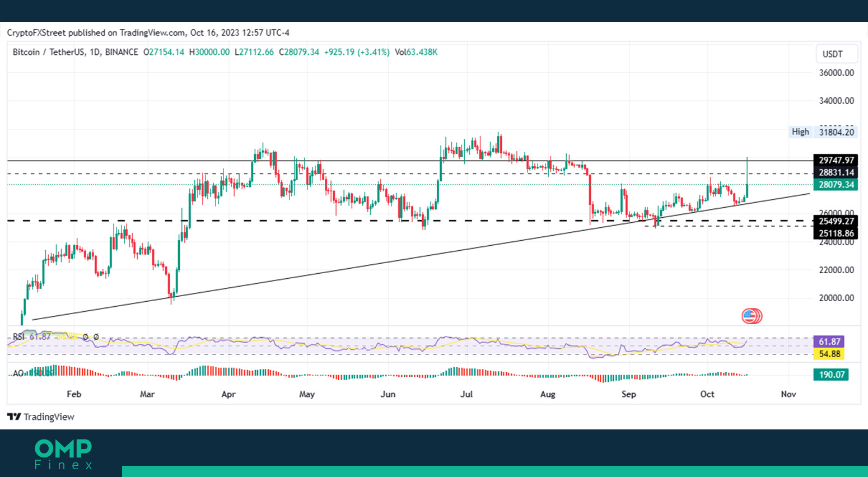Click the Jul label on time axis
This screenshot has height=477, width=868.
(x=466, y=394)
